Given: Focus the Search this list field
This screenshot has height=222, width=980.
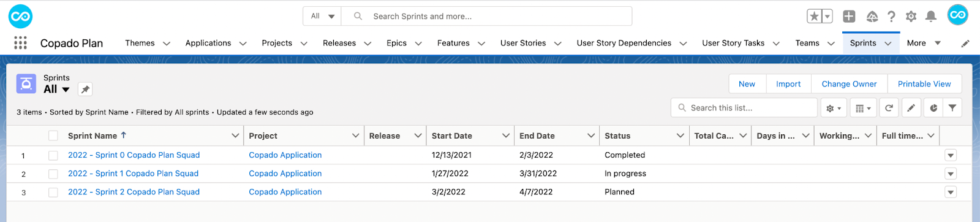Looking at the screenshot, I should pos(744,108).
